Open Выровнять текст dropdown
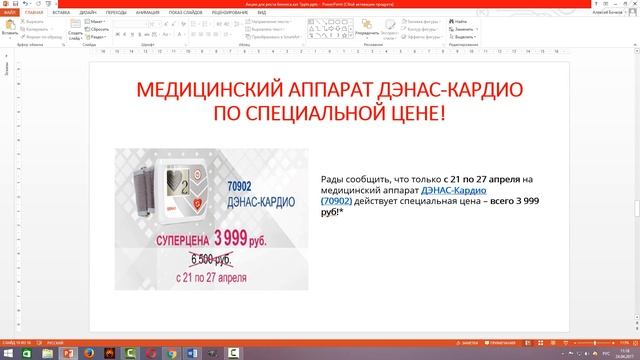The width and height of the screenshot is (640, 360). pyautogui.click(x=265, y=29)
